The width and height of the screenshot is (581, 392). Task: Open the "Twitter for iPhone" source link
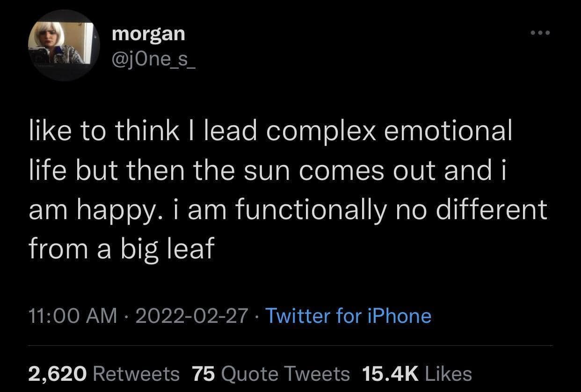pyautogui.click(x=348, y=316)
